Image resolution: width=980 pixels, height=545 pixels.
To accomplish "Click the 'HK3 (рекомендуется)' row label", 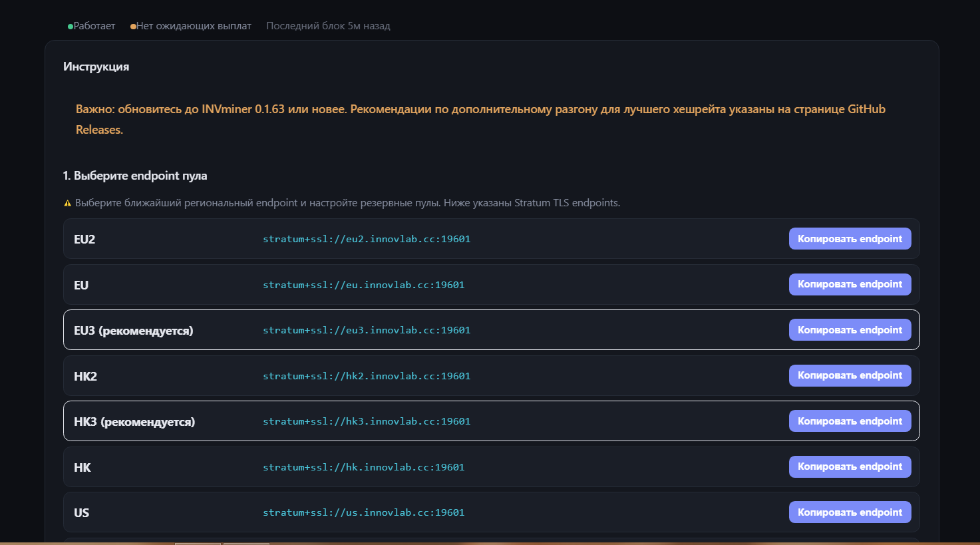I will click(x=134, y=422).
